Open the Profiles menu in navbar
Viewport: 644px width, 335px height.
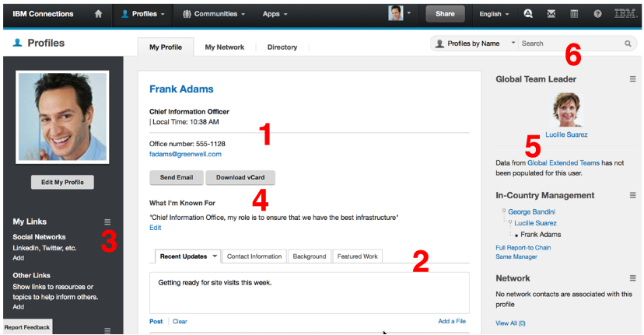coord(142,14)
